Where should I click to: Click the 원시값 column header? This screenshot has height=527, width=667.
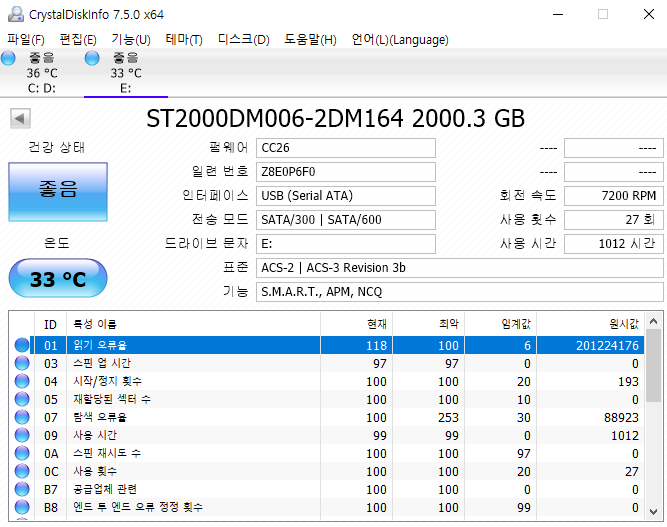pyautogui.click(x=590, y=325)
